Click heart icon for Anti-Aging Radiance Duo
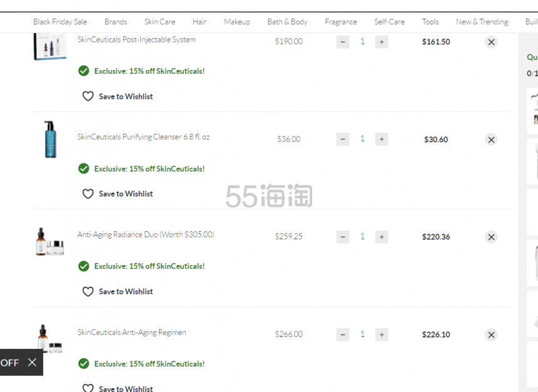The width and height of the screenshot is (538, 392). pyautogui.click(x=88, y=291)
